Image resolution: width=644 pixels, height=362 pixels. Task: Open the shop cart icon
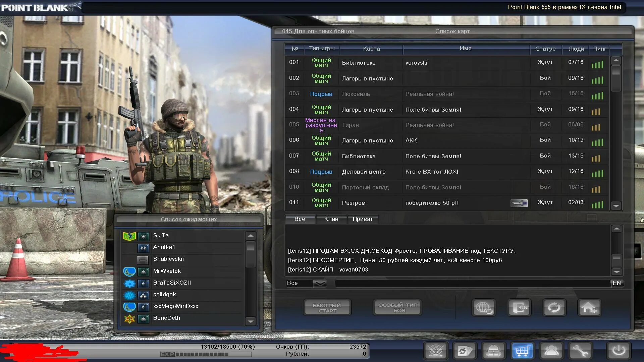tap(522, 351)
